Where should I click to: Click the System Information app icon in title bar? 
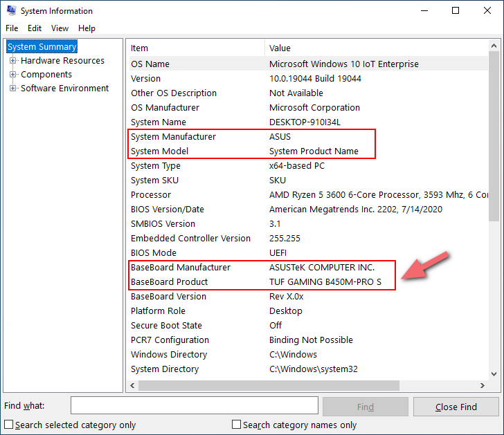point(12,10)
